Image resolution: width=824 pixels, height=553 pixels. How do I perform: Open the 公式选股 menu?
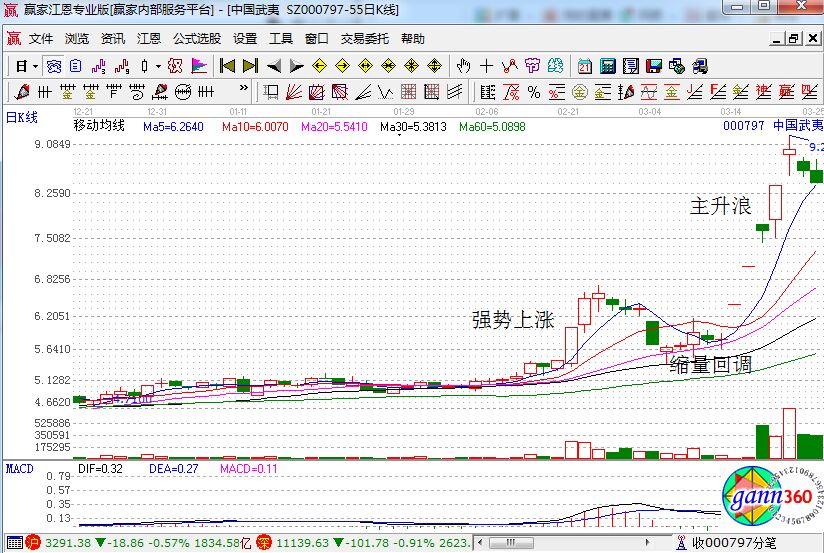click(x=197, y=39)
